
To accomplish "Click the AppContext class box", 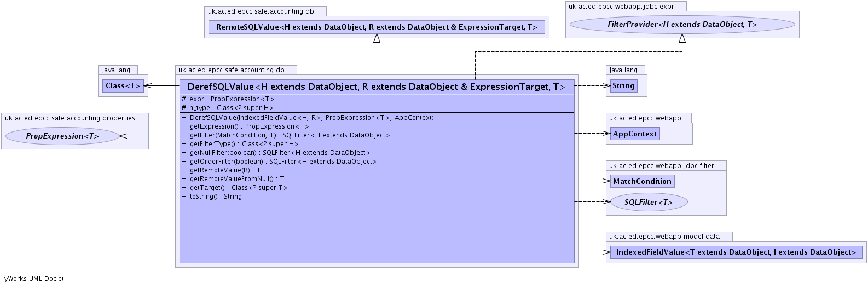I will coord(635,134).
